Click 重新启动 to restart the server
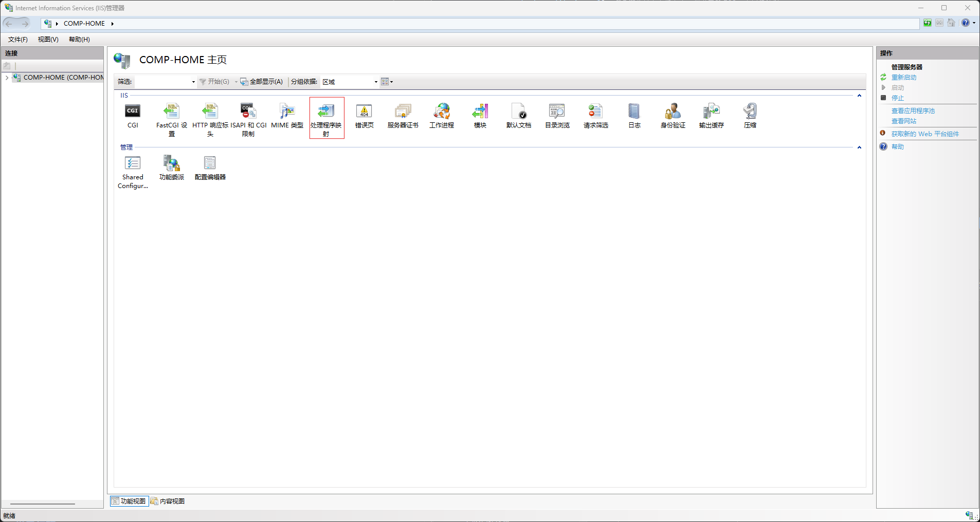This screenshot has height=522, width=980. pyautogui.click(x=903, y=77)
